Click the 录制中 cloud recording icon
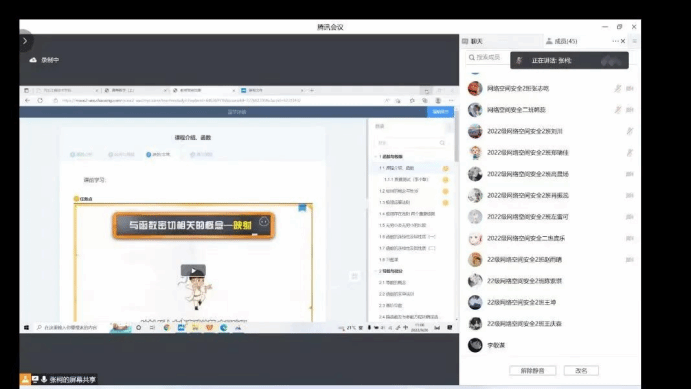 (33, 60)
